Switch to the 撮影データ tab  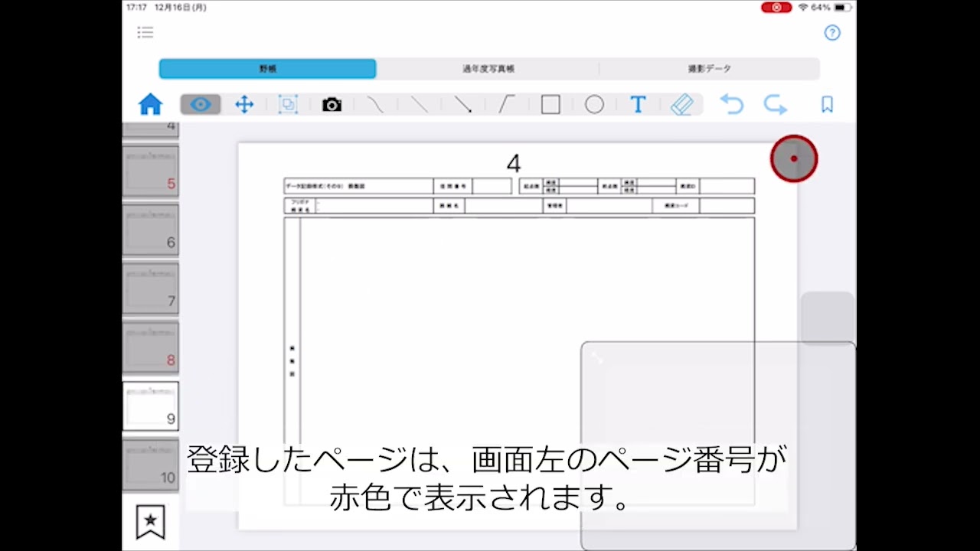point(709,69)
